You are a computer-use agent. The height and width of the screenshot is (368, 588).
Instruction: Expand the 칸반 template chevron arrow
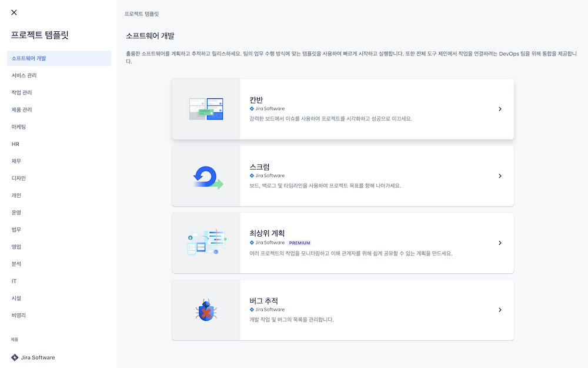[500, 109]
